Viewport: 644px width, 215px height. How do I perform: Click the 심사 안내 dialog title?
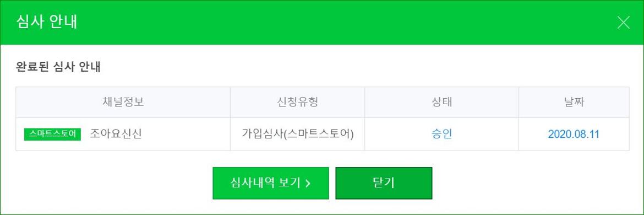click(46, 22)
